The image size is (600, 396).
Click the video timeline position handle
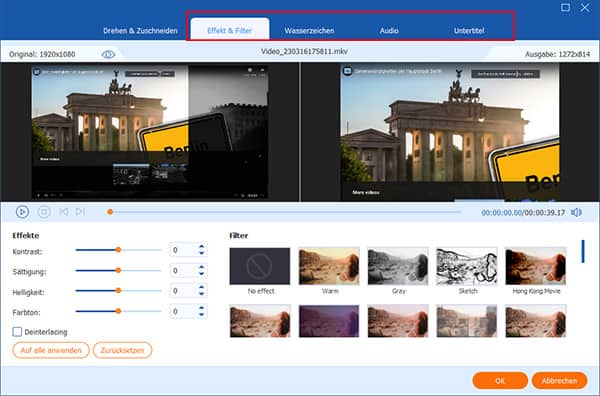tap(110, 212)
